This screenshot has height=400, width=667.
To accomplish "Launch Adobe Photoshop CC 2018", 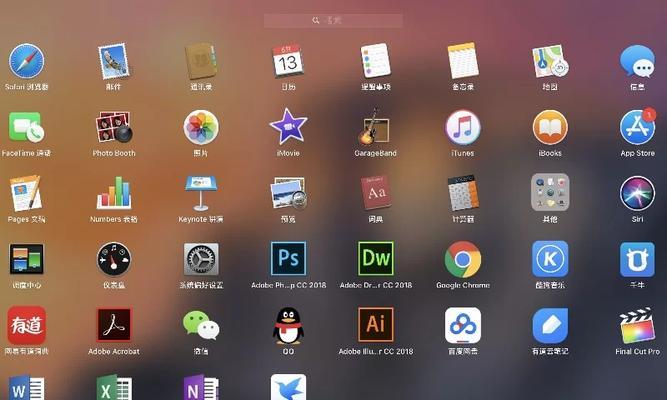I will click(x=288, y=258).
